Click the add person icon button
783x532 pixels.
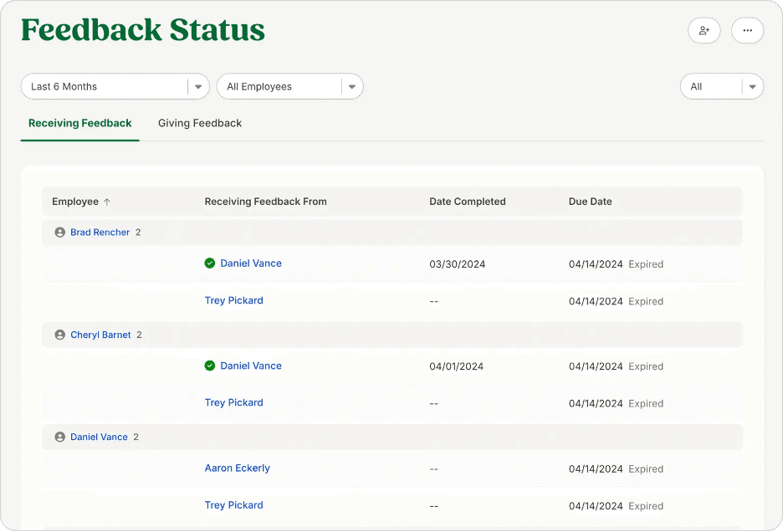pos(704,30)
